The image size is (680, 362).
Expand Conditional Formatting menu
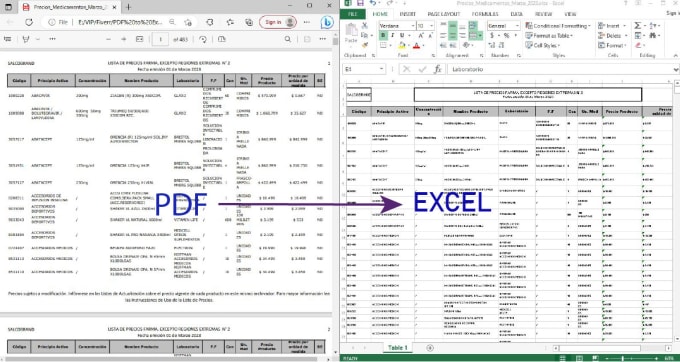(558, 26)
